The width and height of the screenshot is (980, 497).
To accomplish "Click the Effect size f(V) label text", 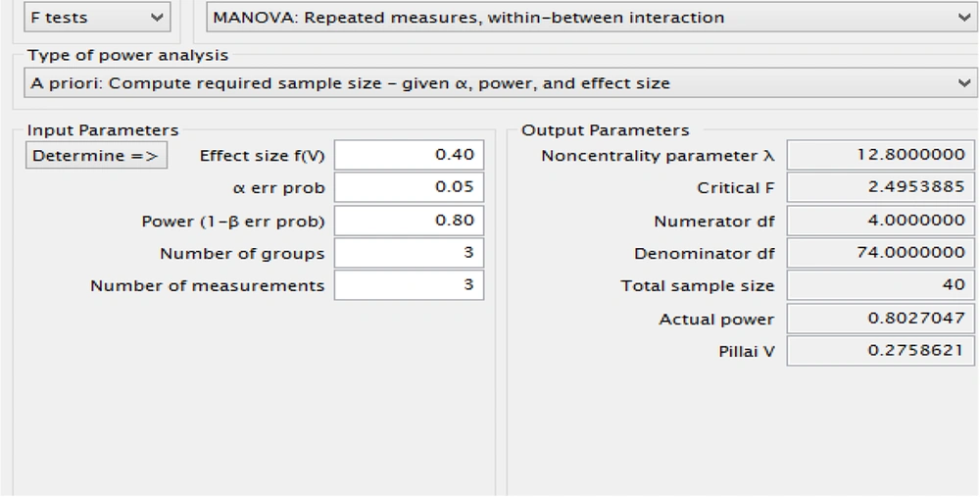I will 262,156.
